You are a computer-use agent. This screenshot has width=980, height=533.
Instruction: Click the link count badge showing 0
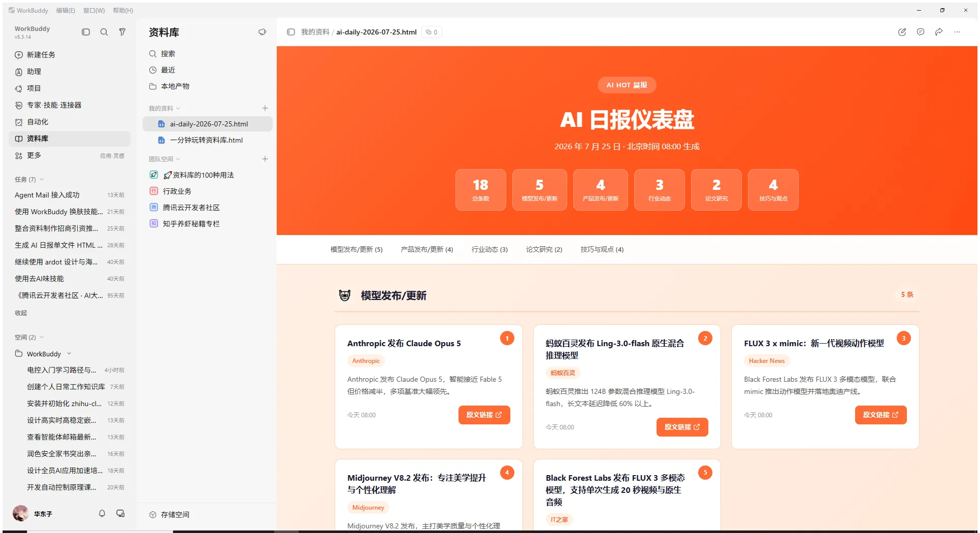coord(432,32)
